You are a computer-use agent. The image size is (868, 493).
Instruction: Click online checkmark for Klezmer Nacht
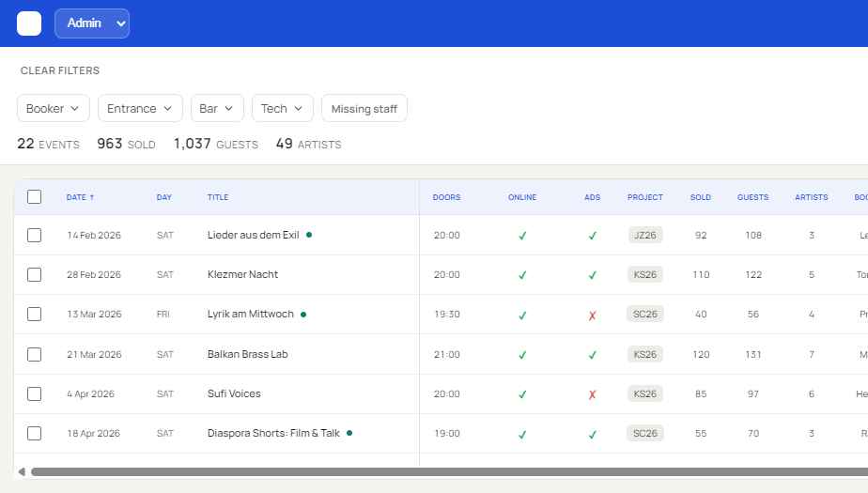[x=522, y=275]
